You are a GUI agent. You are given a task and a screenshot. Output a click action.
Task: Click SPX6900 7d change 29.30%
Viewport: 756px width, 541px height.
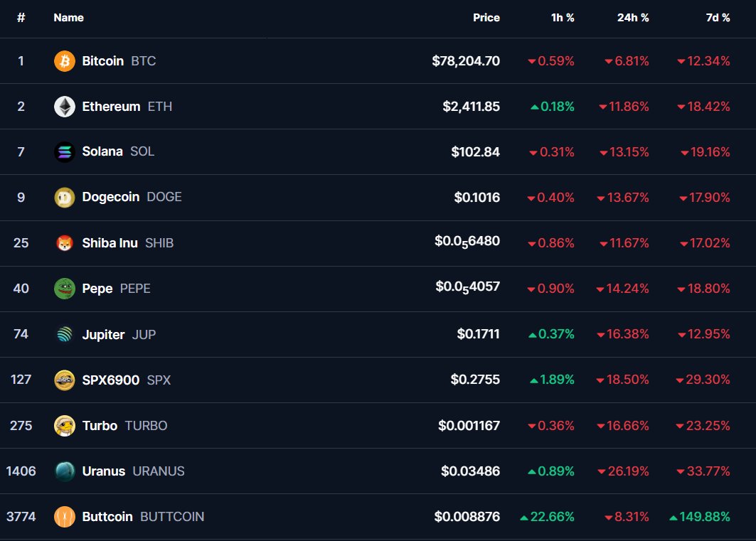[x=703, y=380]
